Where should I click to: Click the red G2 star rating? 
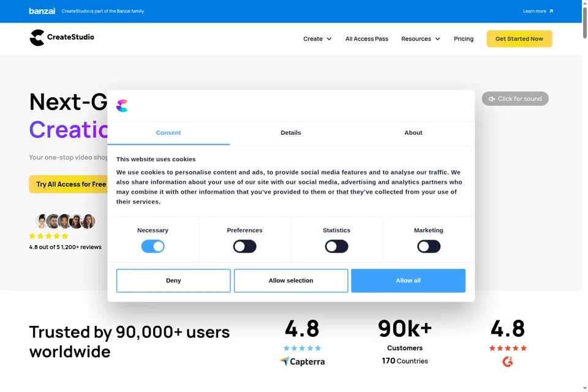click(x=508, y=348)
